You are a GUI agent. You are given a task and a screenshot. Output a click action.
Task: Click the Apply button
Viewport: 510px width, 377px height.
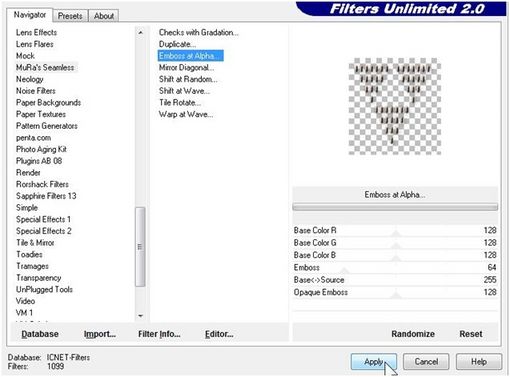pos(373,362)
